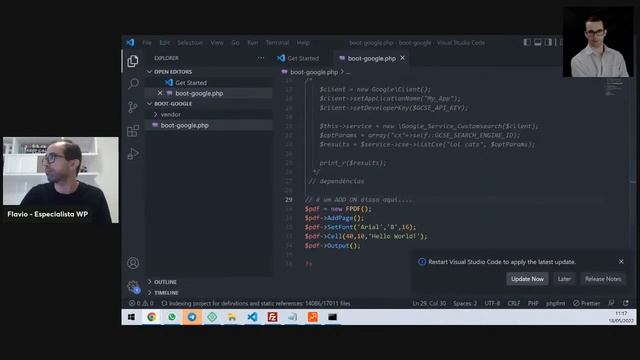Click the Prettier status bar item
The width and height of the screenshot is (640, 360).
pyautogui.click(x=587, y=303)
